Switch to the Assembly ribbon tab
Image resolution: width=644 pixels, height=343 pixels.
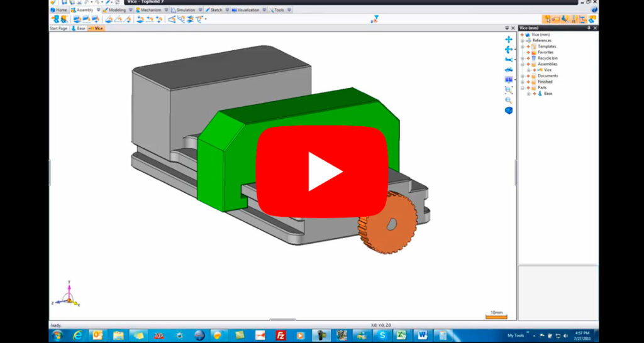[82, 10]
